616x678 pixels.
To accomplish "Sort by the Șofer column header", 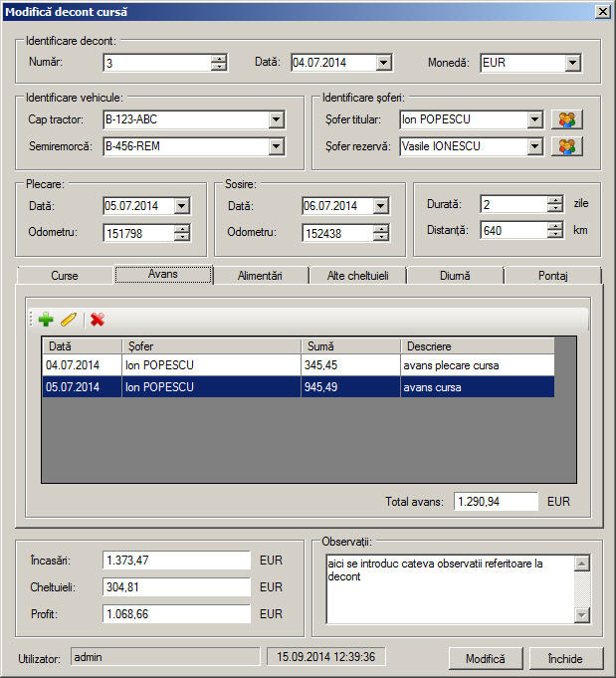I will coord(211,345).
